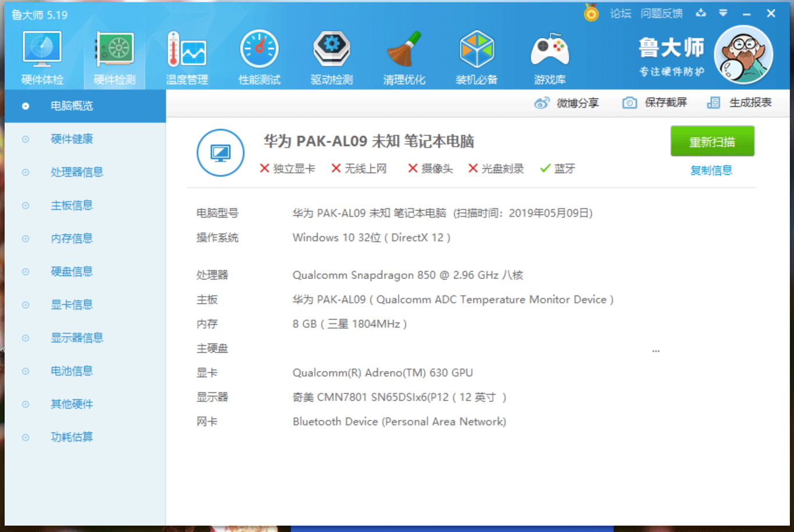Open 问题反馈 feedback link

tap(662, 13)
